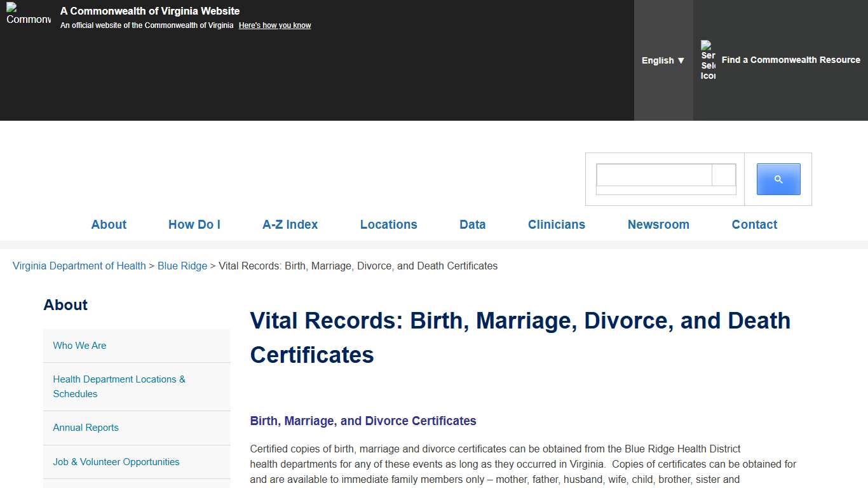Click the blue search magnifier button
Screen dimensions: 868x488
coord(778,179)
